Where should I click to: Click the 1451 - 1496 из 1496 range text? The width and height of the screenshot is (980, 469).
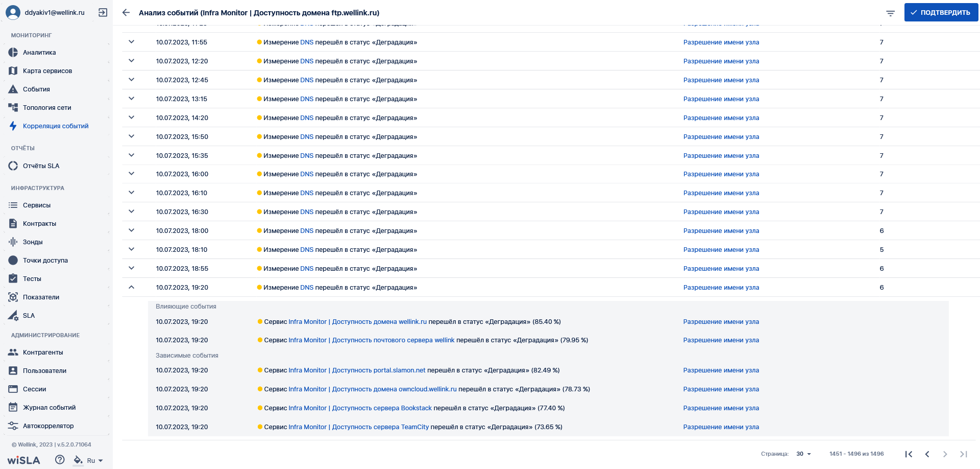pos(856,454)
